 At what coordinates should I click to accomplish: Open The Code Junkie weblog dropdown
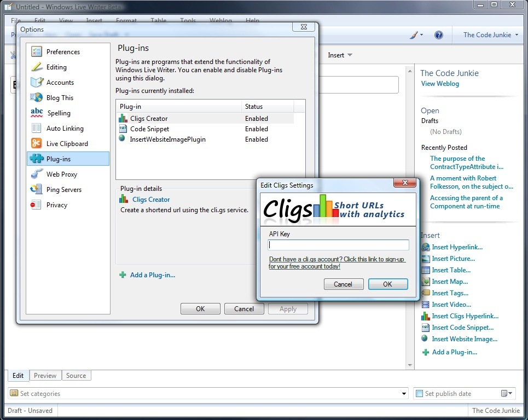[491, 35]
